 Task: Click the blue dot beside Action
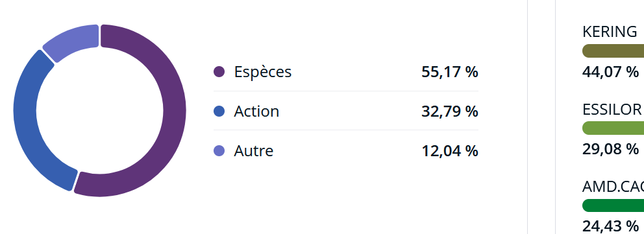[x=219, y=111]
